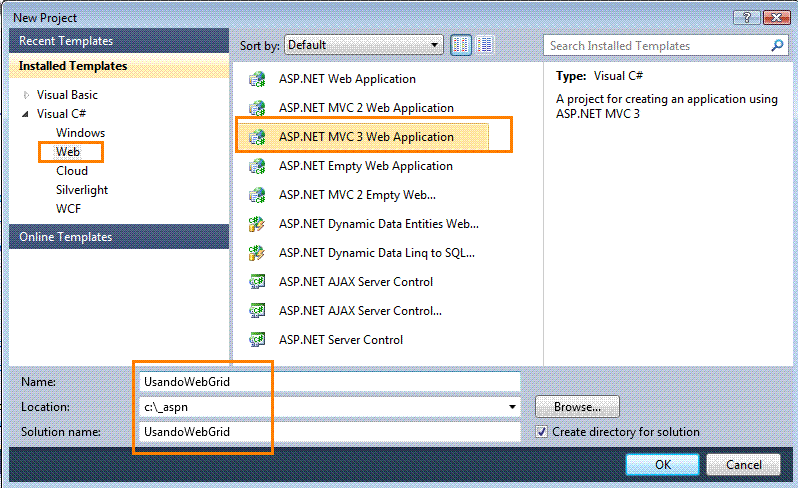
Task: Select the Installed Templates section
Action: (x=119, y=66)
